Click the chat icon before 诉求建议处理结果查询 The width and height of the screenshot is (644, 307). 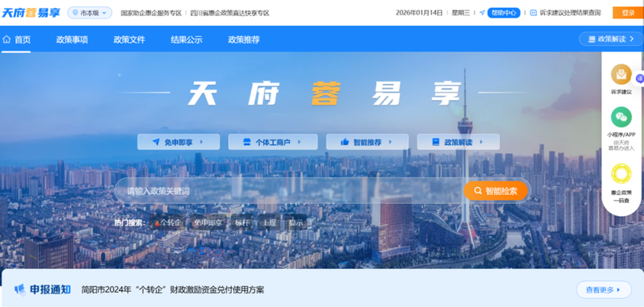coord(533,13)
